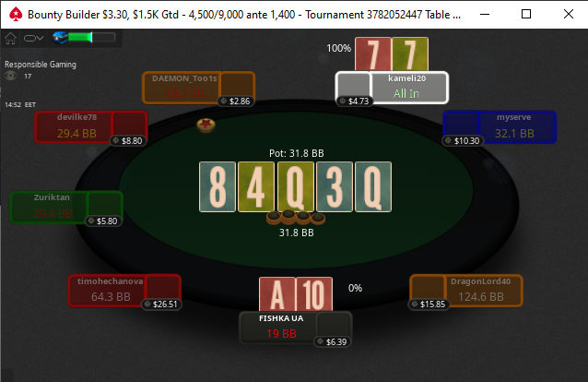Image resolution: width=588 pixels, height=382 pixels.
Task: Click timohechanova bounty $26.51 badge
Action: (x=161, y=304)
